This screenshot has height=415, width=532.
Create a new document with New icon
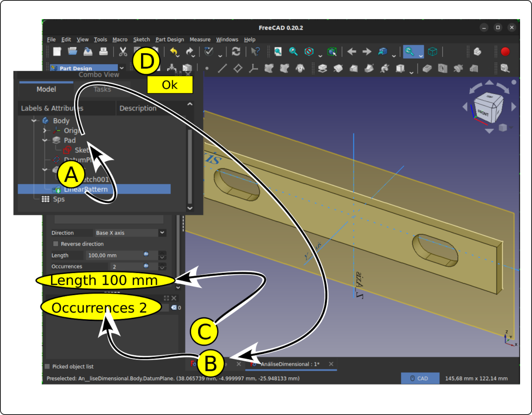point(57,51)
